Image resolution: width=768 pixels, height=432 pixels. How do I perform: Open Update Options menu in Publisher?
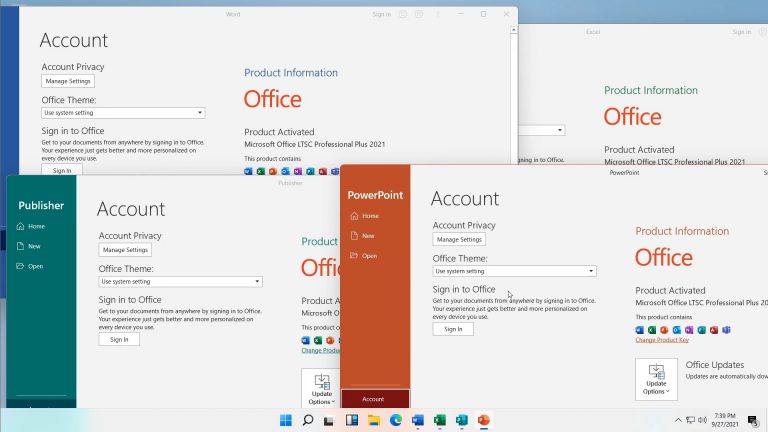(x=321, y=388)
